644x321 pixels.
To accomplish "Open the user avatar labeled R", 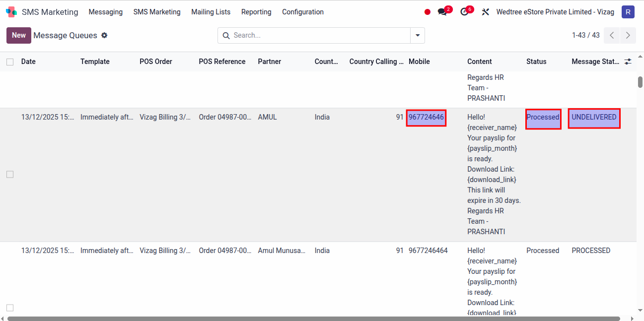I will 628,11.
